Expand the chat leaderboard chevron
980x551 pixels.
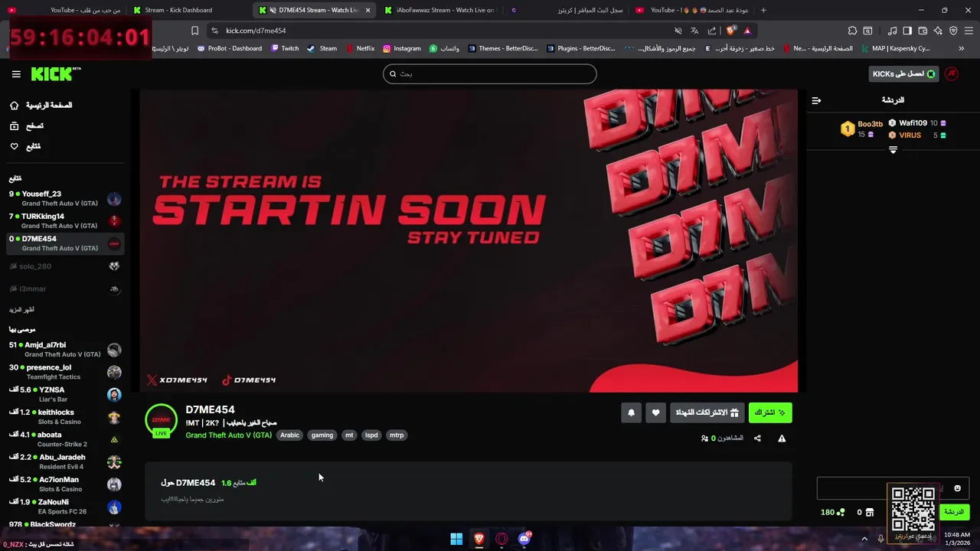[x=893, y=150]
